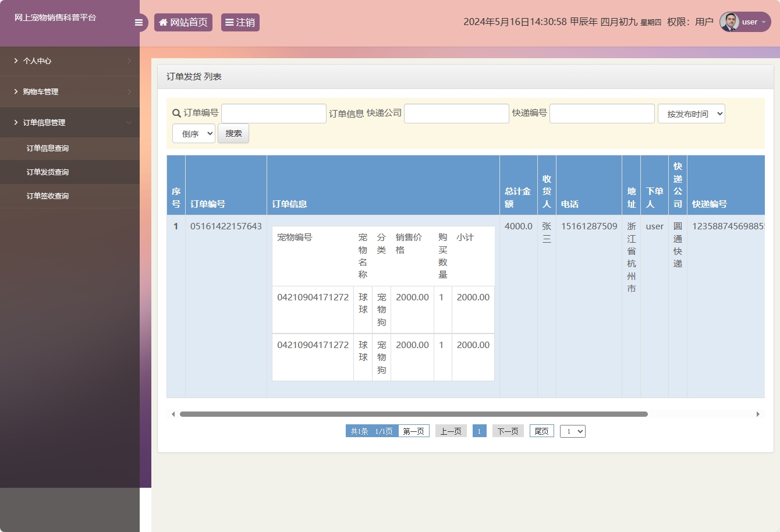Open 订单签收查询 in the sidebar

click(x=48, y=196)
